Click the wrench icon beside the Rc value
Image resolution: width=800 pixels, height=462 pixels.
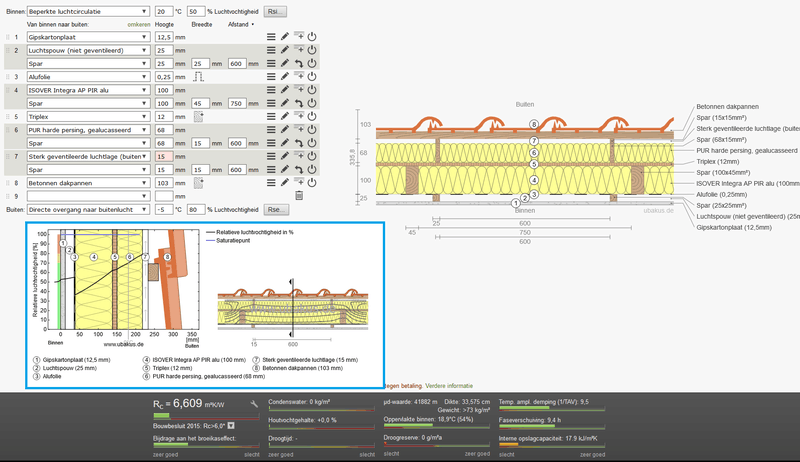[x=255, y=404]
